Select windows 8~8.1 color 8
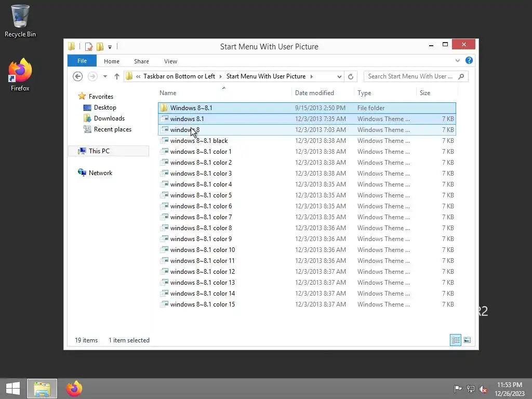 (x=307, y=228)
